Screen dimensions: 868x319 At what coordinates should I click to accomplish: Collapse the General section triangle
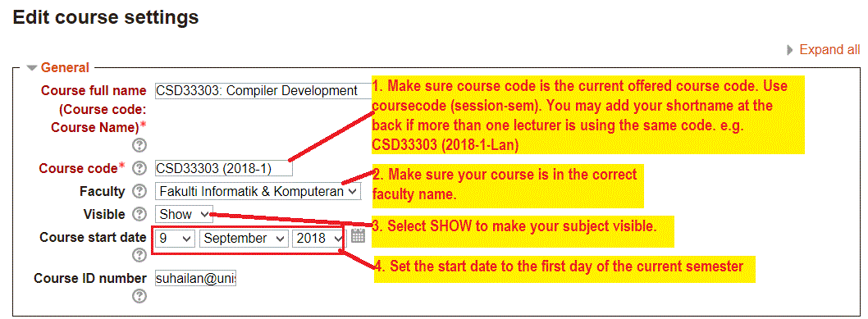pos(32,68)
